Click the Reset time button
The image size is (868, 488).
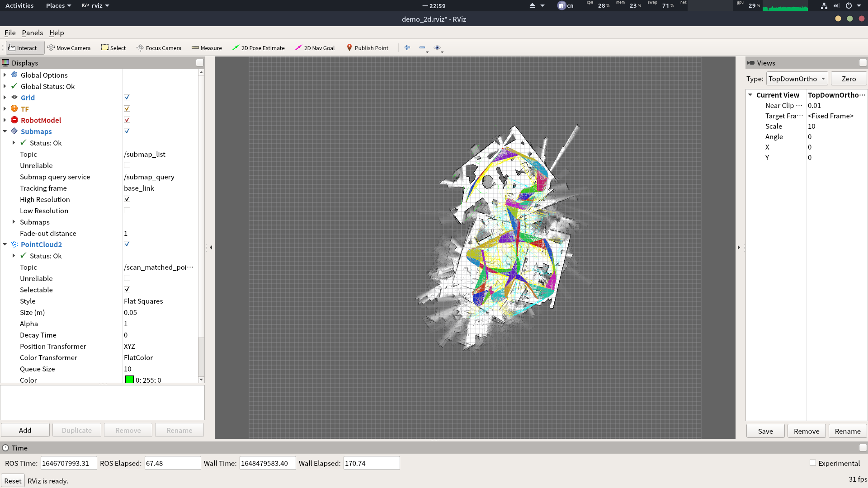(13, 481)
